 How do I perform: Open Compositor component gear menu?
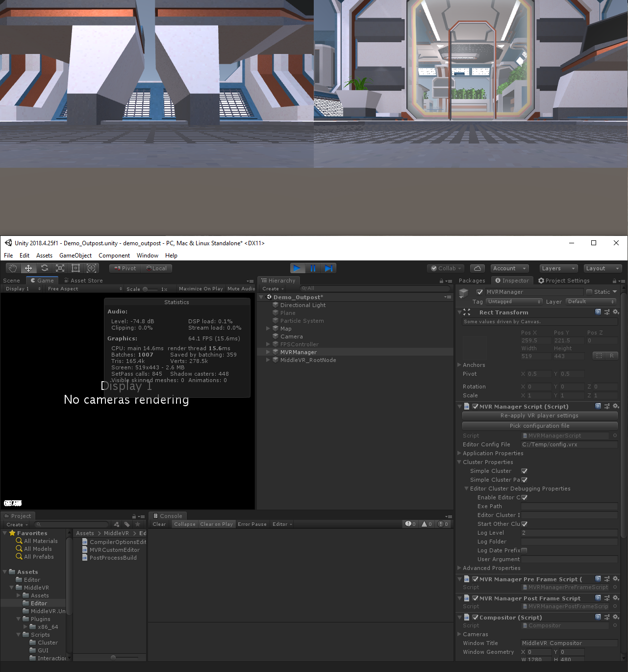pos(616,617)
